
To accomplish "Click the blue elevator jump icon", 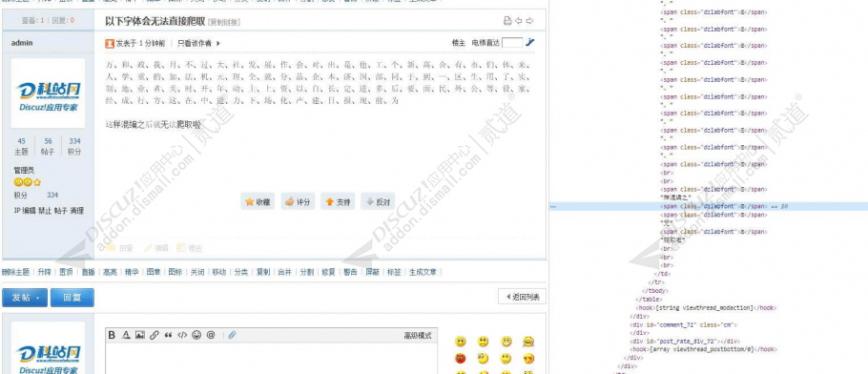I will pos(530,42).
